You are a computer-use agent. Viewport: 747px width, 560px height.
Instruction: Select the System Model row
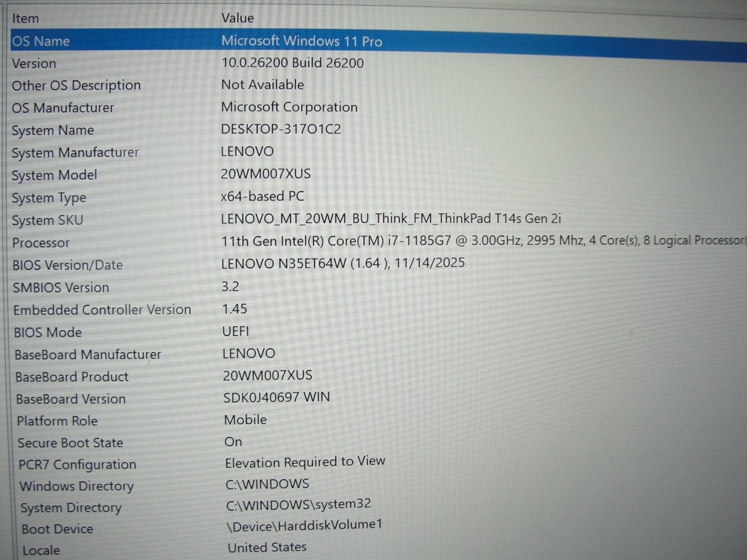click(x=54, y=175)
